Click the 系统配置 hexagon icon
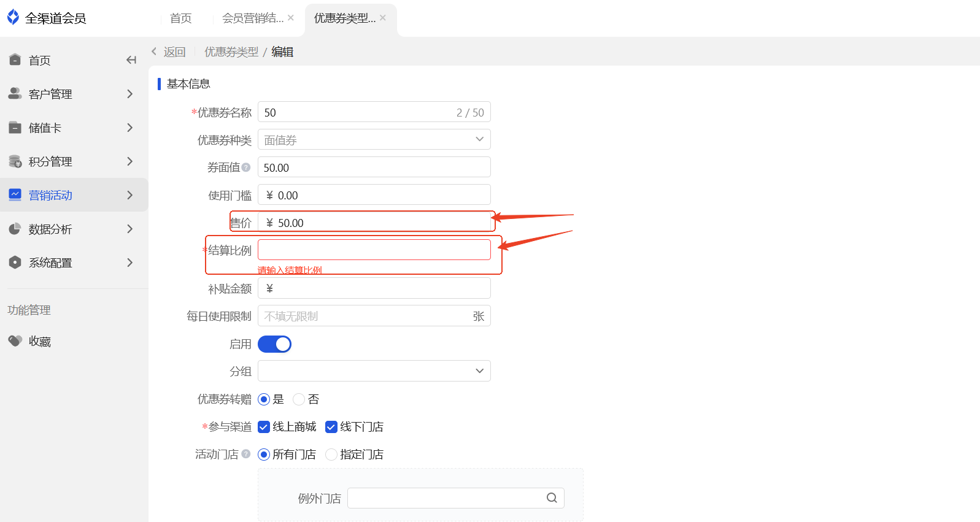This screenshot has height=522, width=980. point(15,263)
